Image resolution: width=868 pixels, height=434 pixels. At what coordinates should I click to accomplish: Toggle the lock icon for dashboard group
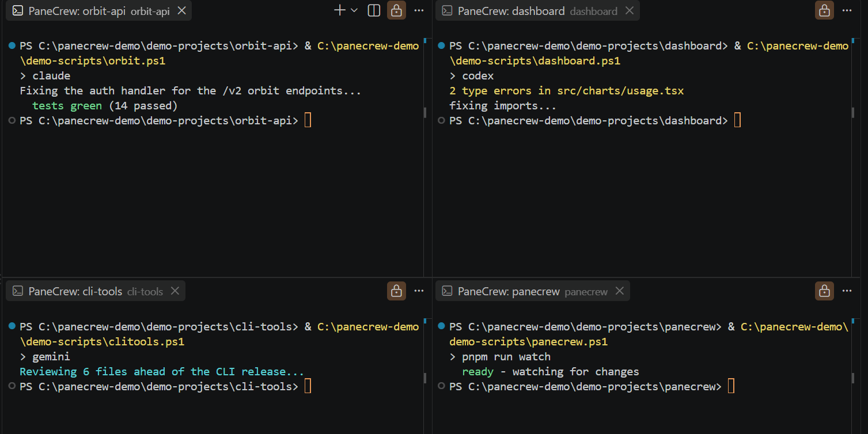coord(824,10)
